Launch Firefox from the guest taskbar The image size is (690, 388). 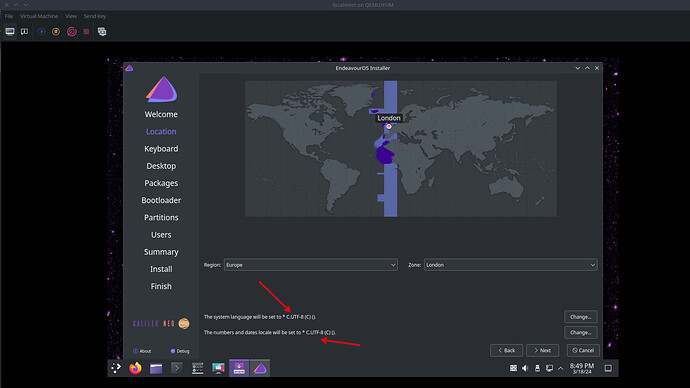click(136, 368)
